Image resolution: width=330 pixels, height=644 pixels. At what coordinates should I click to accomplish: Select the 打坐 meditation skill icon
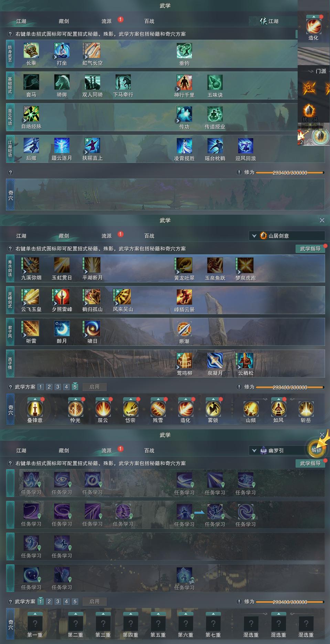tap(62, 51)
